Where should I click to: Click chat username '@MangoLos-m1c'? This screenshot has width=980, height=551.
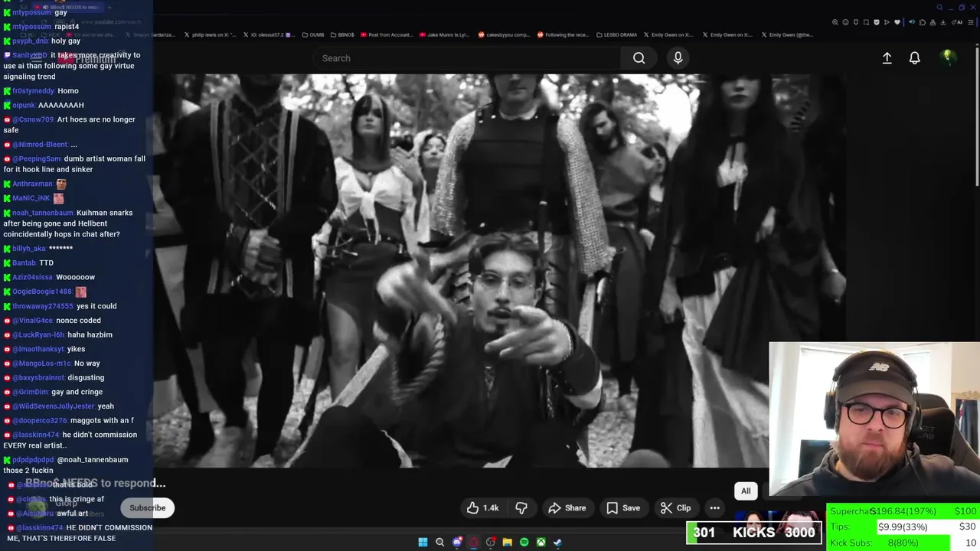coord(41,364)
